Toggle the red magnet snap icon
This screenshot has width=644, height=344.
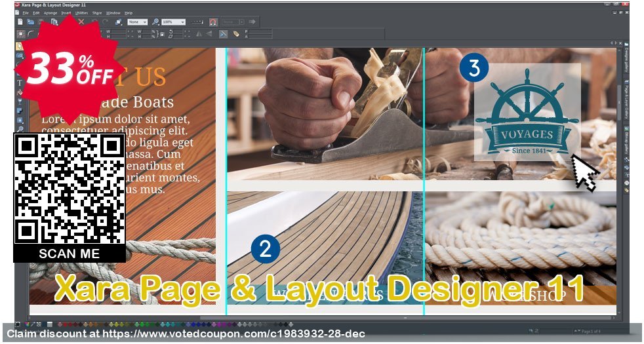(212, 22)
